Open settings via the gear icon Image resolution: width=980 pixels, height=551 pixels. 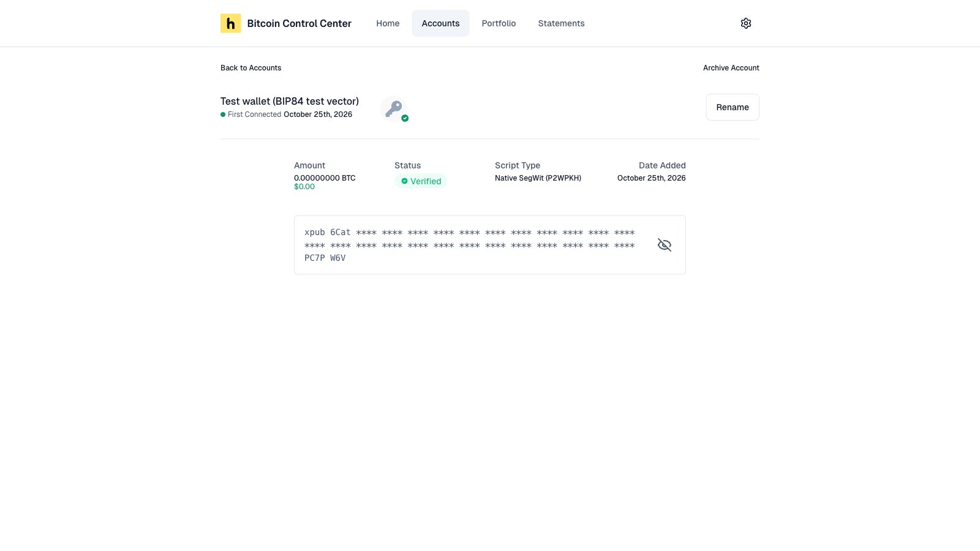click(x=745, y=23)
